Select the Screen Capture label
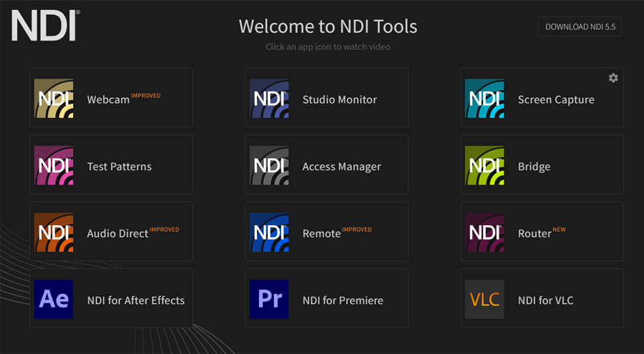644x354 pixels. (x=556, y=100)
